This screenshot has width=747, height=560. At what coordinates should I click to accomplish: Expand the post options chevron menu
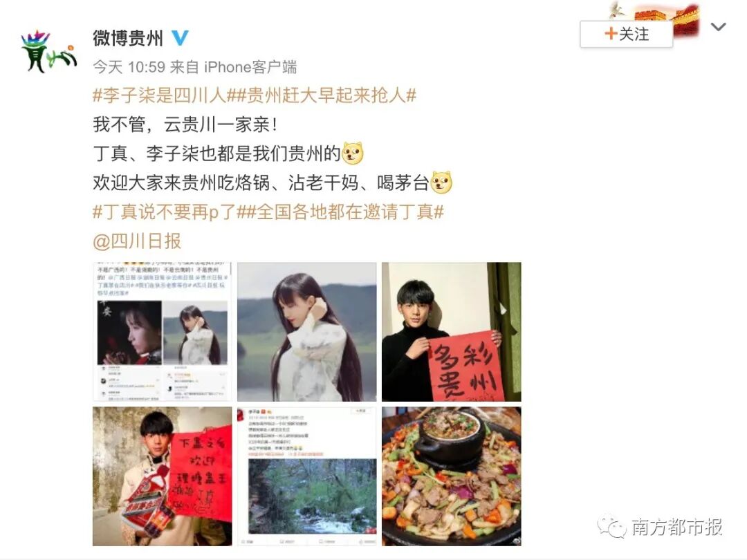tap(718, 27)
